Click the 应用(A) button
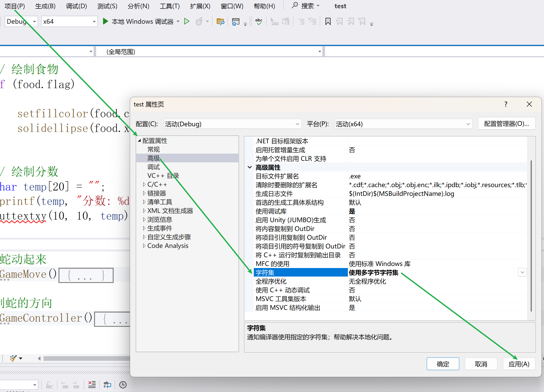This screenshot has height=392, width=544. pos(519,364)
